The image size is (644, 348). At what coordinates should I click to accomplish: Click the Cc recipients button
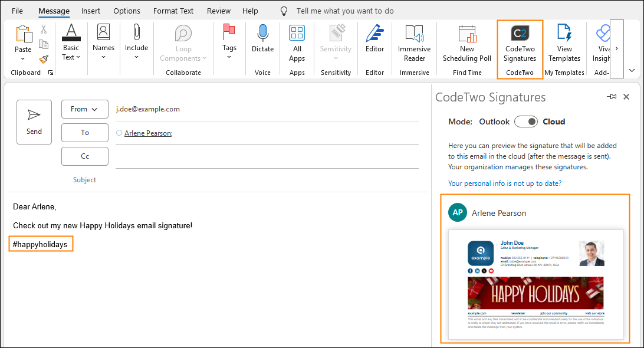point(84,156)
